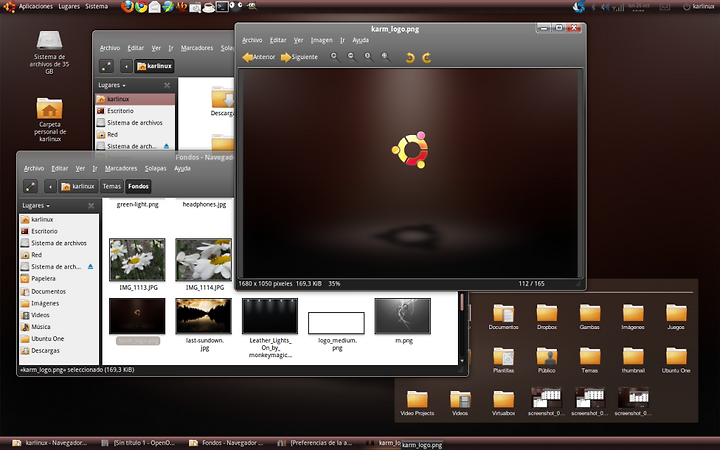Open the Lugares dropdown in the Fondos sidebar

[x=36, y=206]
